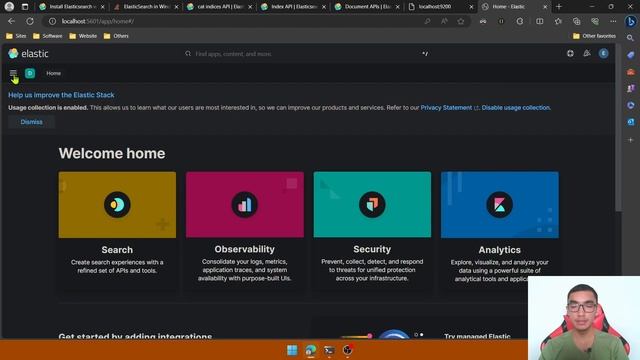The image size is (640, 360).
Task: Toggle Read aloud icon in address bar
Action: [x=444, y=21]
